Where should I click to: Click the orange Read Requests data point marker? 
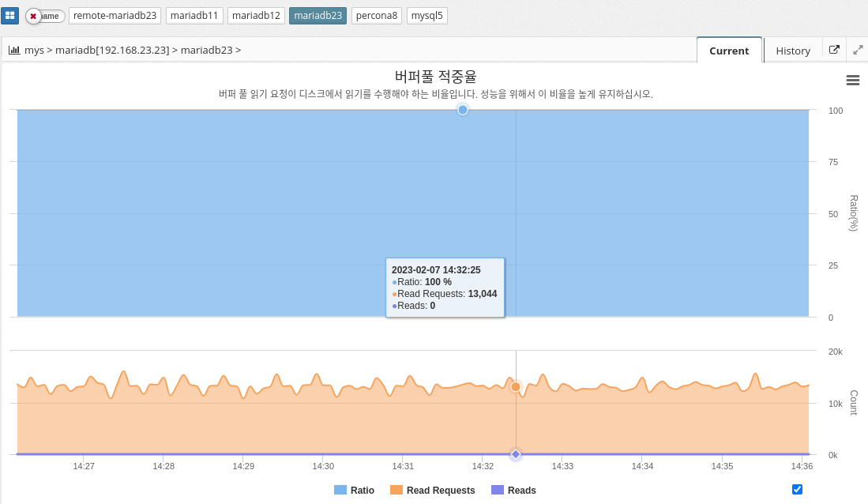[x=516, y=387]
